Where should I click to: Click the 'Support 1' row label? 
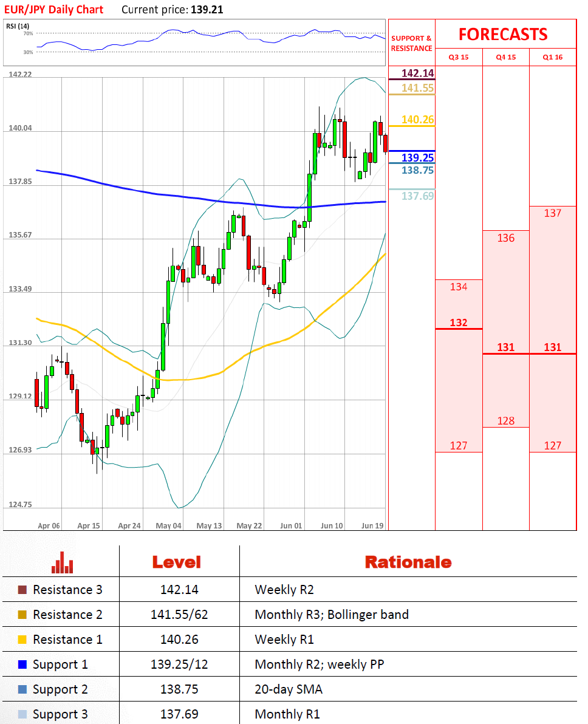coord(60,665)
